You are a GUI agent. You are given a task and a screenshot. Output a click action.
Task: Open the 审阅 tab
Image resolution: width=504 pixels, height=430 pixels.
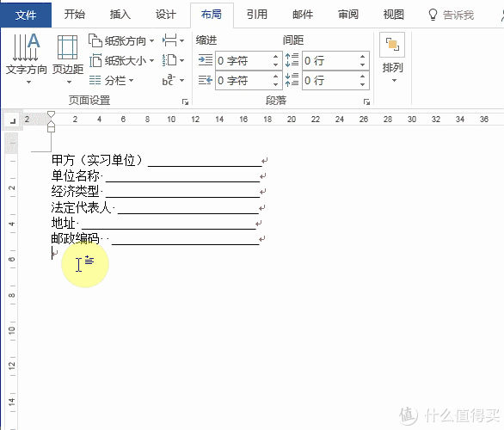point(348,15)
